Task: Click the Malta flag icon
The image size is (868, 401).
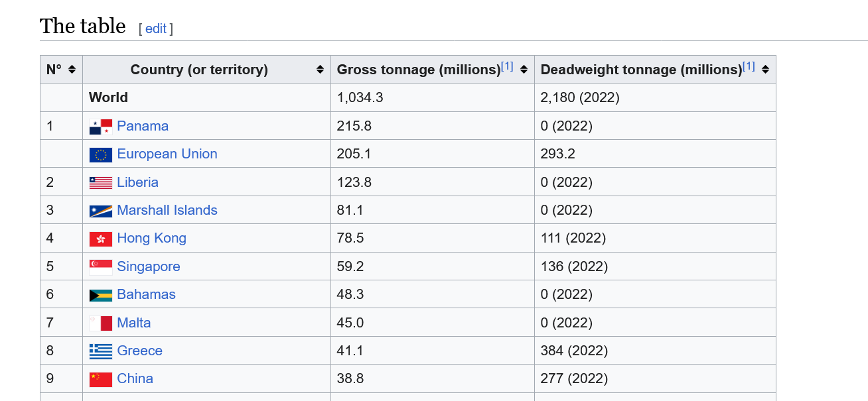Action: tap(101, 323)
